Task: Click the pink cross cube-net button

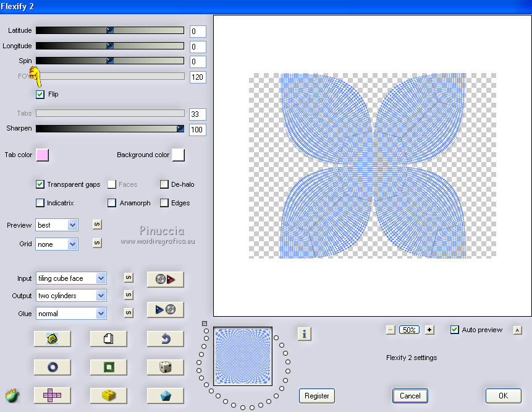Action: tap(53, 395)
